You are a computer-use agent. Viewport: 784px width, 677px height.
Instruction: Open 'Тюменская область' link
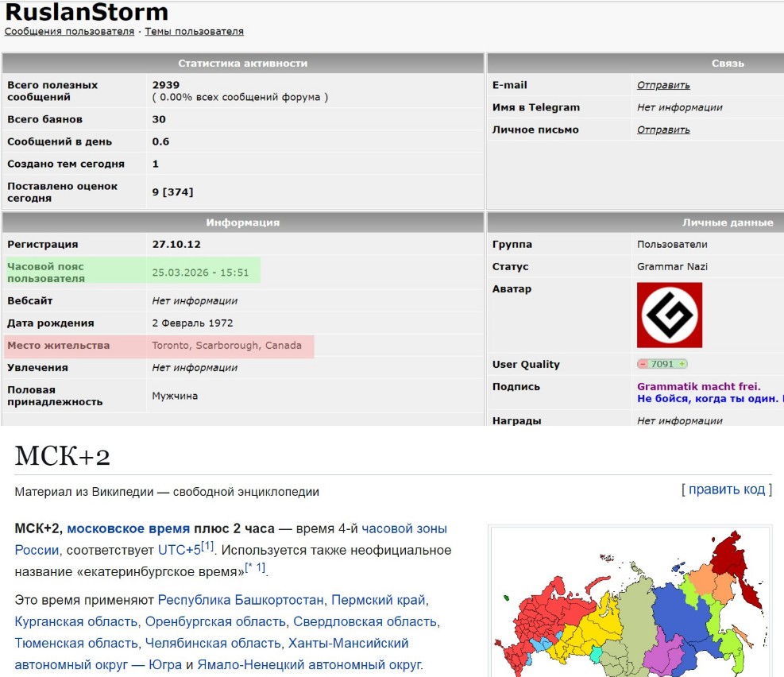(x=76, y=643)
